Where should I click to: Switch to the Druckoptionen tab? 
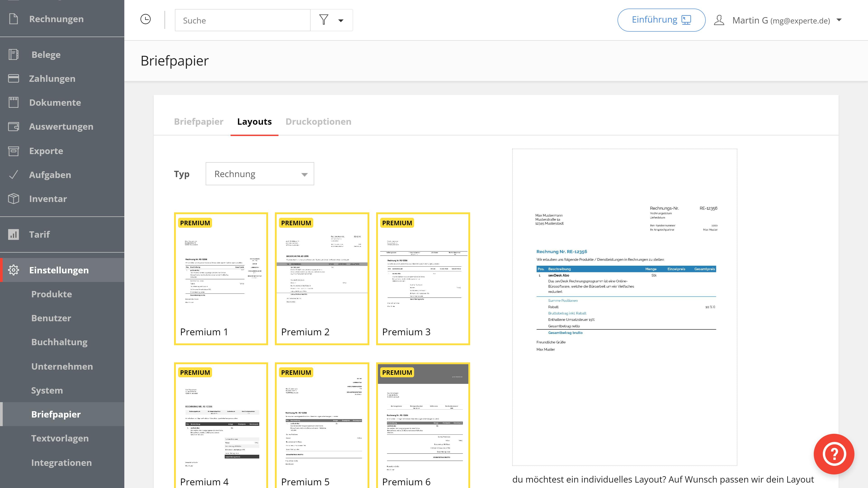318,122
